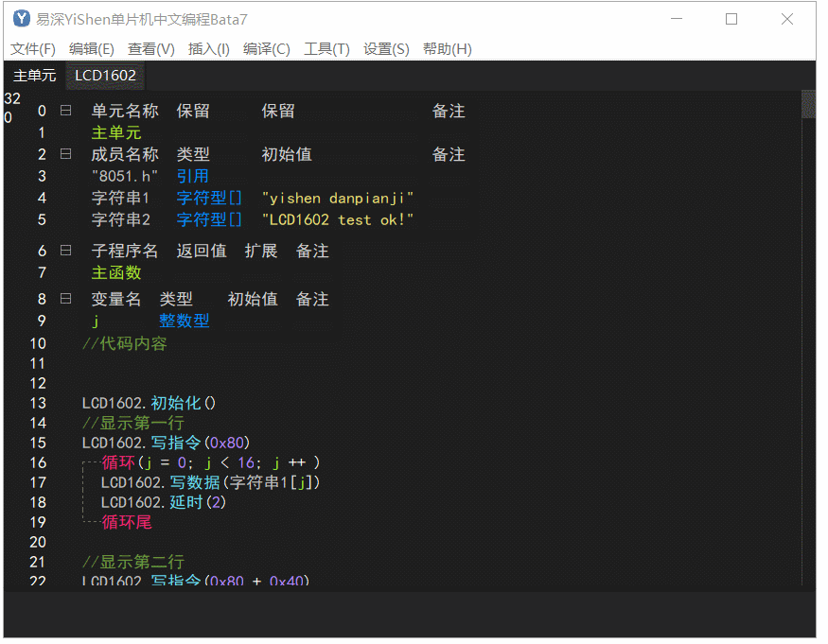Collapse the 成员名称 table at line 2
The image size is (828, 644).
pos(65,153)
